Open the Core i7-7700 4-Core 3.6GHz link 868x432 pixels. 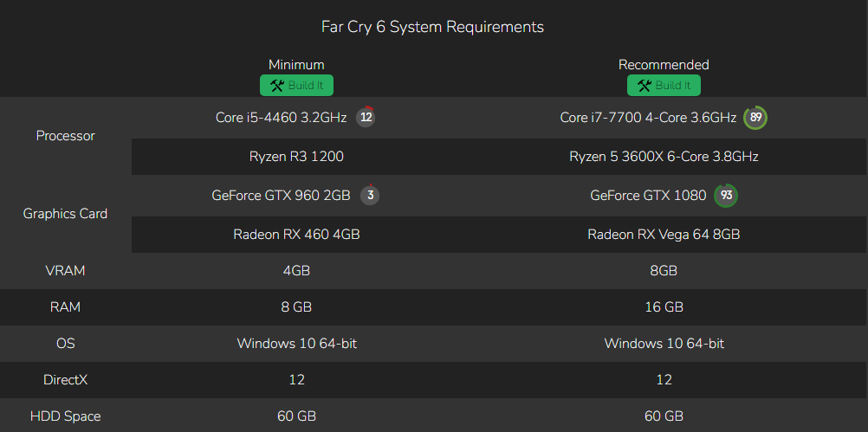[x=648, y=118]
